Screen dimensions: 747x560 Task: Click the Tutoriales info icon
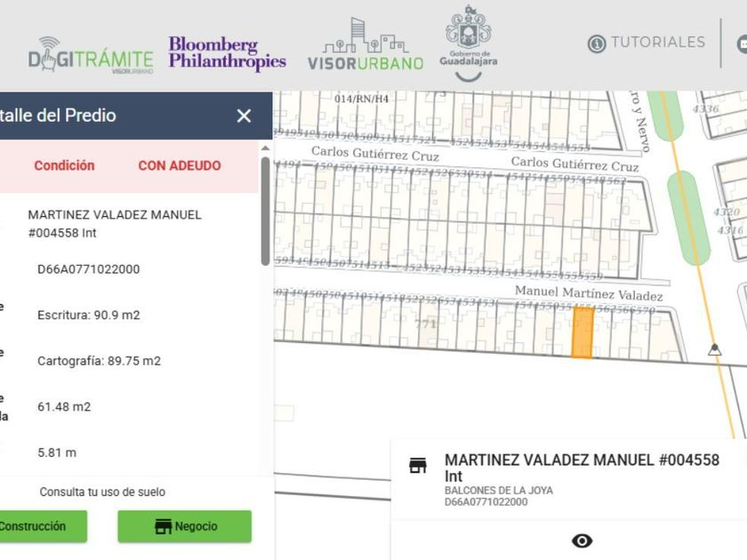tap(597, 44)
